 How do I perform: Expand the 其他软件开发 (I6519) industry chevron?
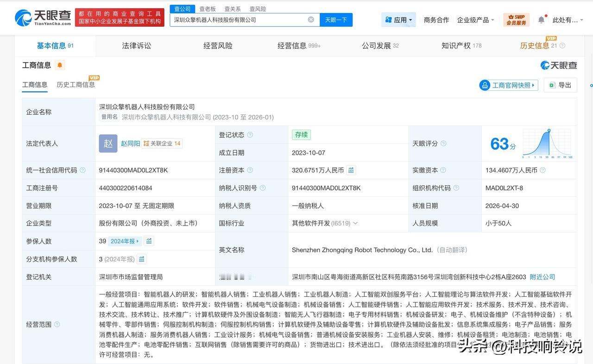coord(355,223)
